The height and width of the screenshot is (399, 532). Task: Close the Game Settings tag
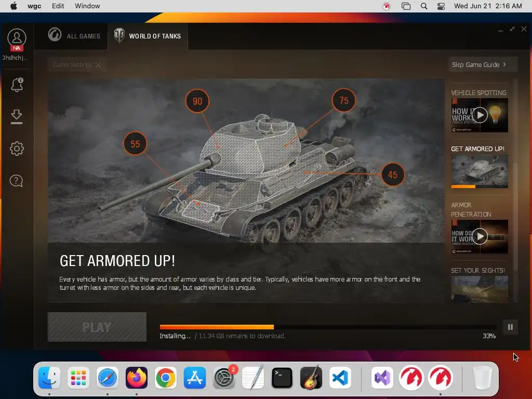(x=98, y=65)
